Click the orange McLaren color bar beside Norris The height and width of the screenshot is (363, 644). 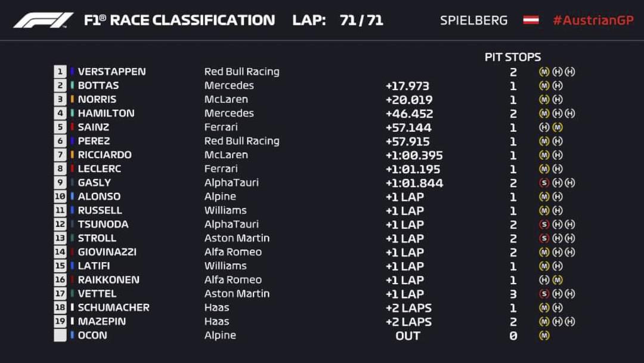(x=72, y=99)
